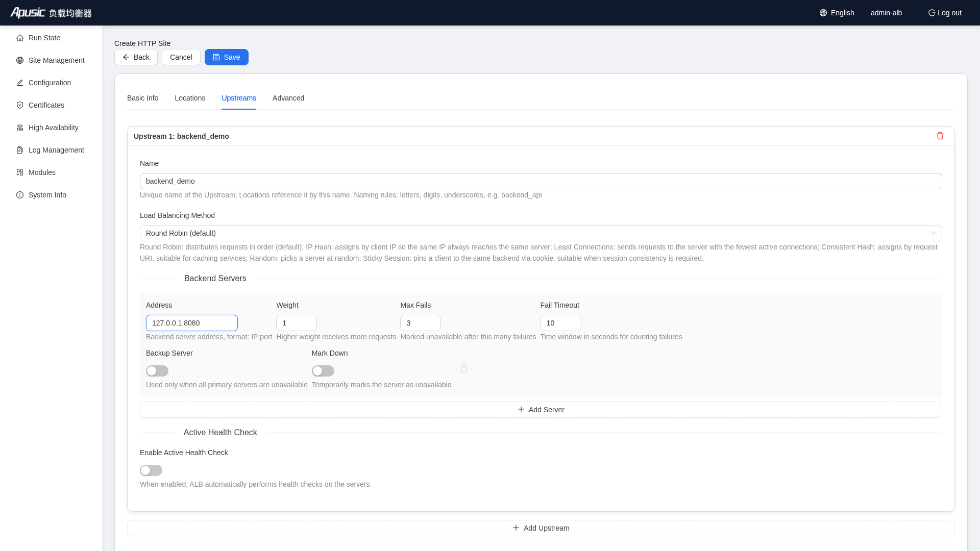980x551 pixels.
Task: Click the Configuration pencil icon
Action: 20,83
